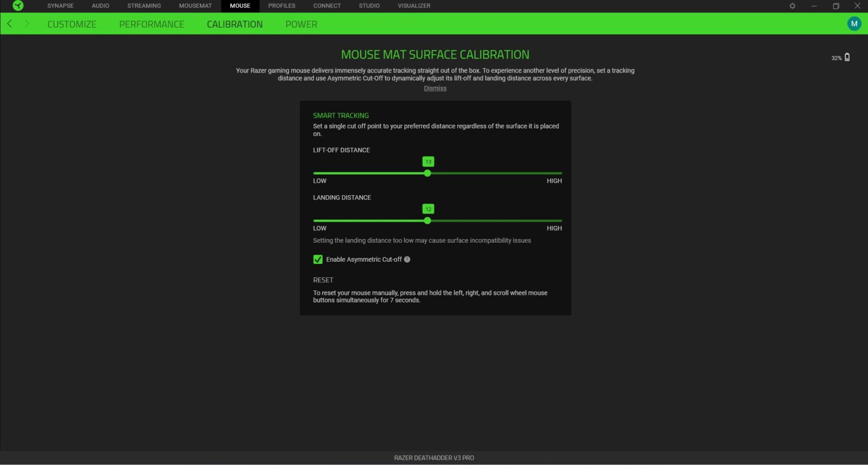Screen dimensions: 868x465
Task: Click the Landing Distance slider handle
Action: 427,221
